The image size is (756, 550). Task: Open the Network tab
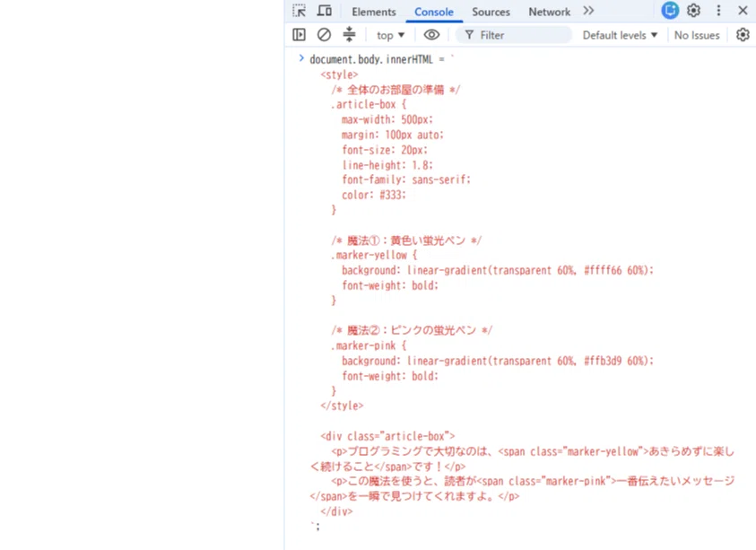pyautogui.click(x=549, y=12)
